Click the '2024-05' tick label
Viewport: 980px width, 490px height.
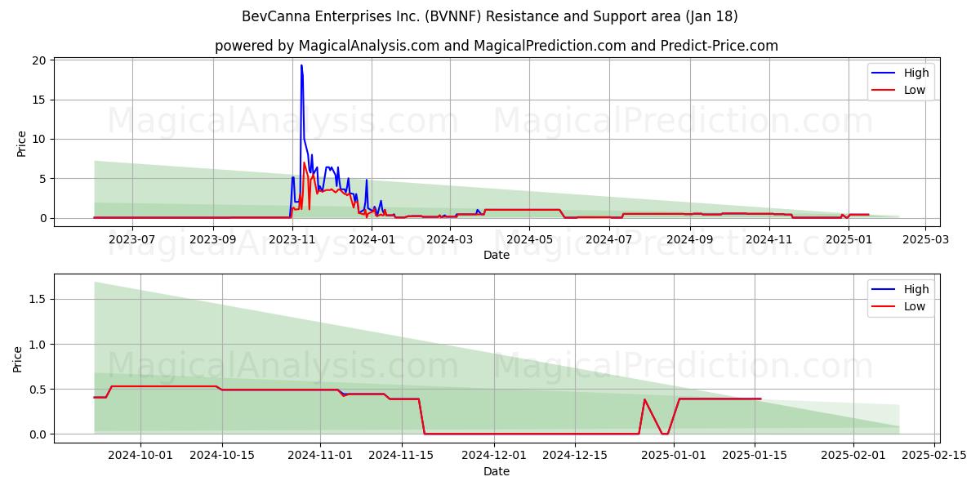click(529, 239)
